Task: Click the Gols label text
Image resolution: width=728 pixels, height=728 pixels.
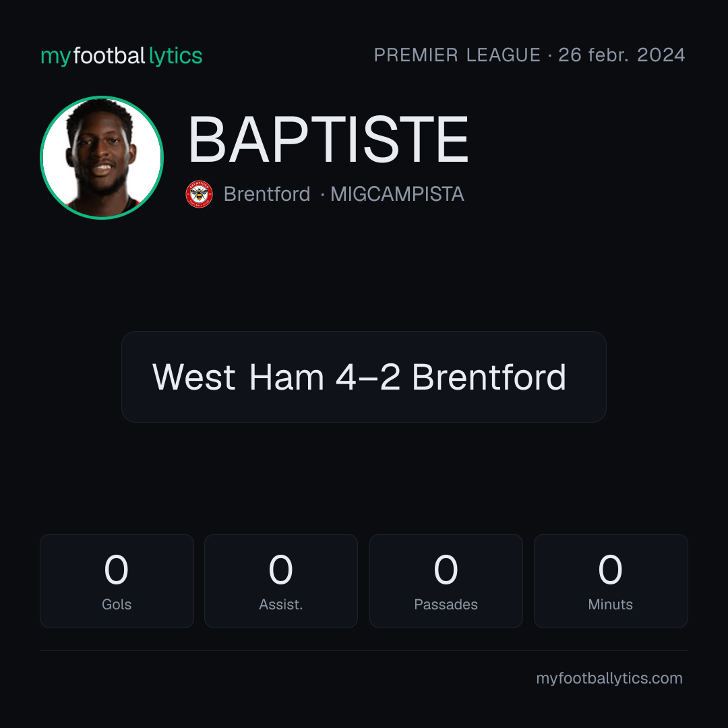Action: (x=117, y=605)
